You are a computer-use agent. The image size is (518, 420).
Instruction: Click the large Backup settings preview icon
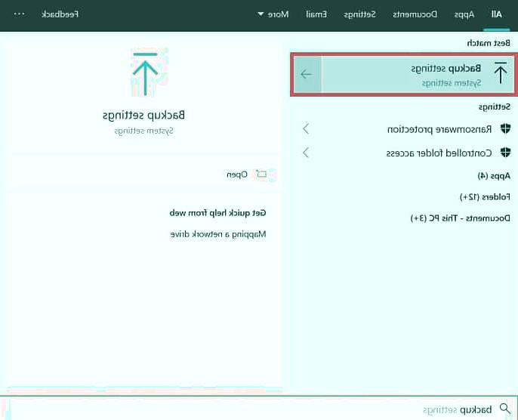pos(145,73)
